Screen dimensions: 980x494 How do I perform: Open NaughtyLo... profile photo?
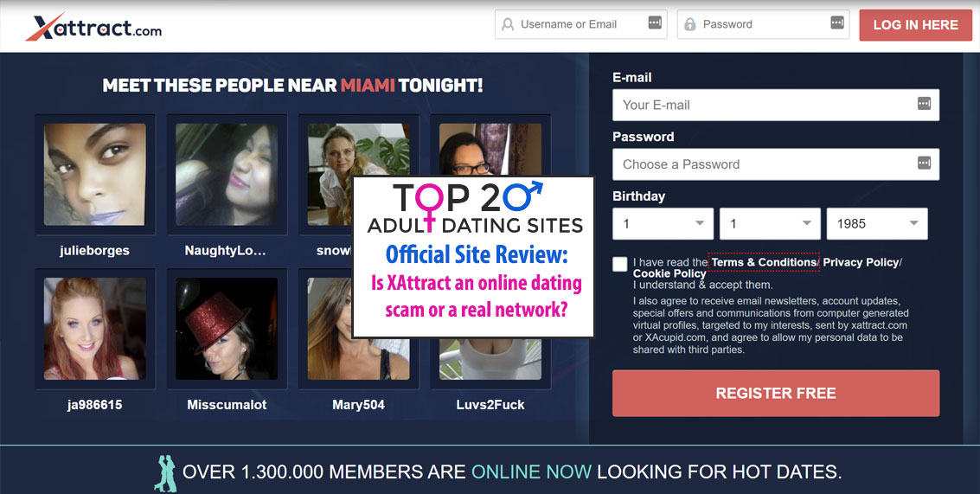pyautogui.click(x=227, y=175)
